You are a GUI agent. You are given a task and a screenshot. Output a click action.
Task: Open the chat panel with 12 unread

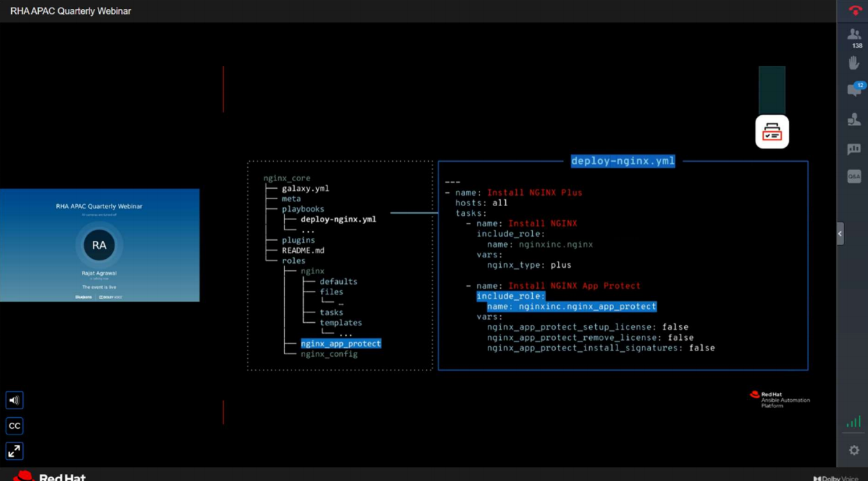(x=856, y=90)
